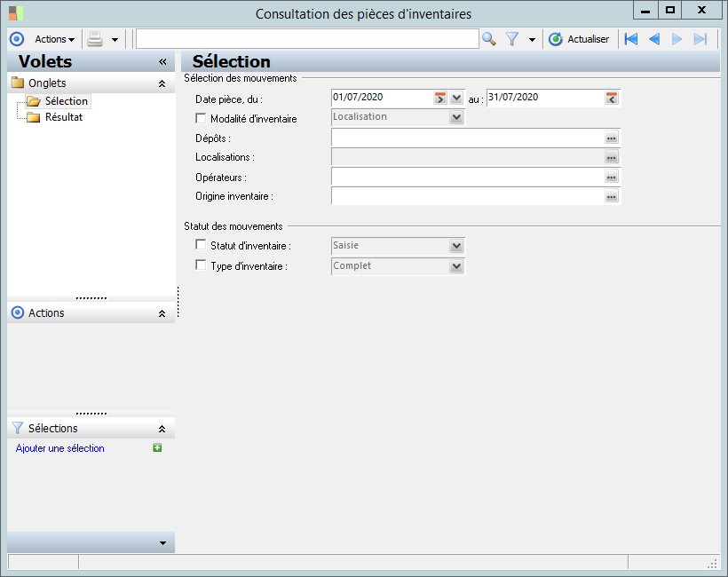Image resolution: width=728 pixels, height=577 pixels.
Task: Edit the end date 31/07/2020 field
Action: [545, 98]
